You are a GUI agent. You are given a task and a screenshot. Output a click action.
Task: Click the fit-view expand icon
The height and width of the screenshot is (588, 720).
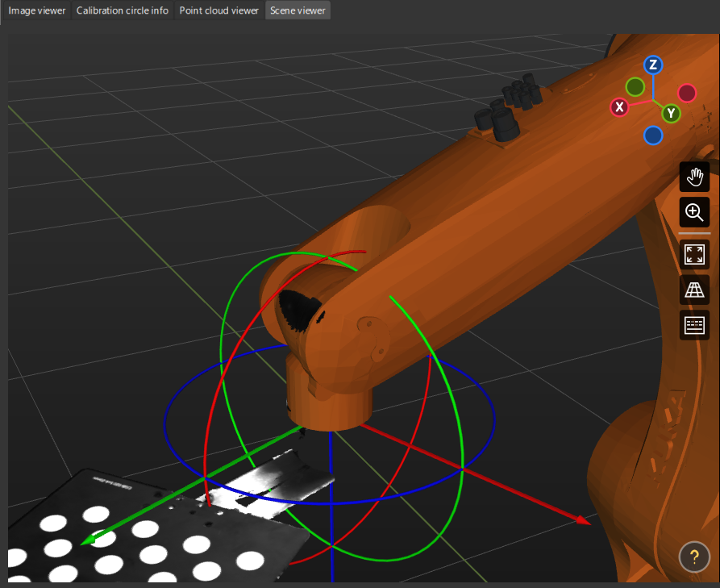694,254
